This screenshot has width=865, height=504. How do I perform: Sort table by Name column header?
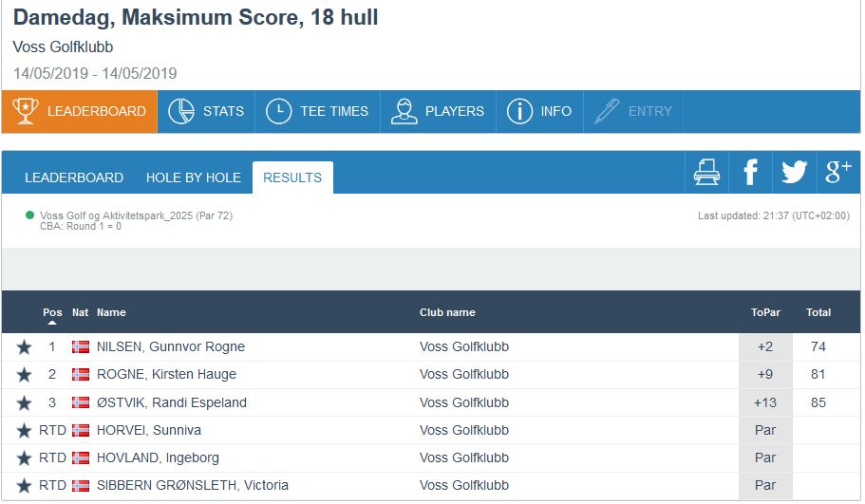(x=111, y=312)
